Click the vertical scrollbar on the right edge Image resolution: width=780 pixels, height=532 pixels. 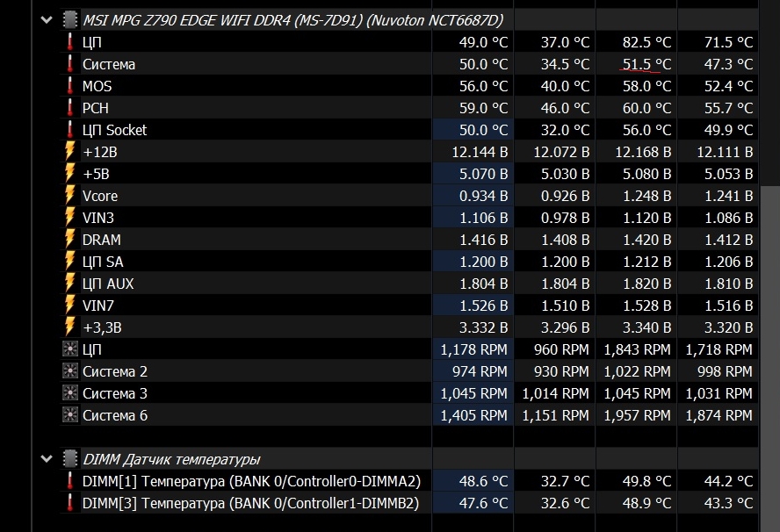point(769,358)
